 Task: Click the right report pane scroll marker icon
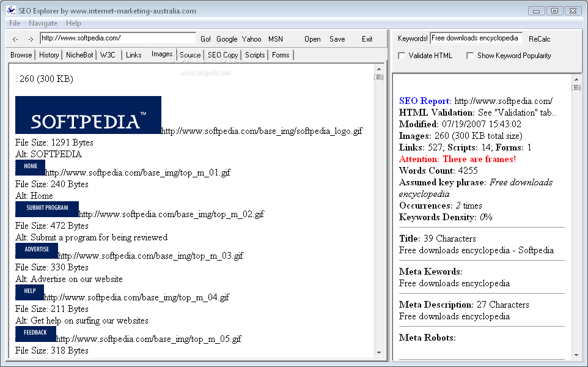(x=576, y=88)
